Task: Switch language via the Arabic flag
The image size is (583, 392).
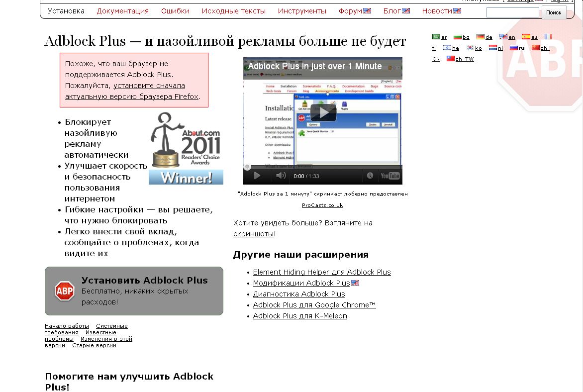Action: click(x=436, y=36)
